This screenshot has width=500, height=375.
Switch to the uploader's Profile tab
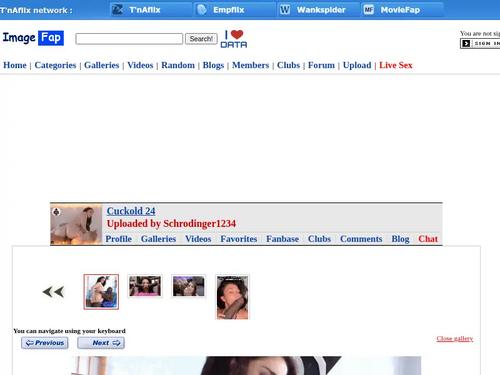pos(119,239)
